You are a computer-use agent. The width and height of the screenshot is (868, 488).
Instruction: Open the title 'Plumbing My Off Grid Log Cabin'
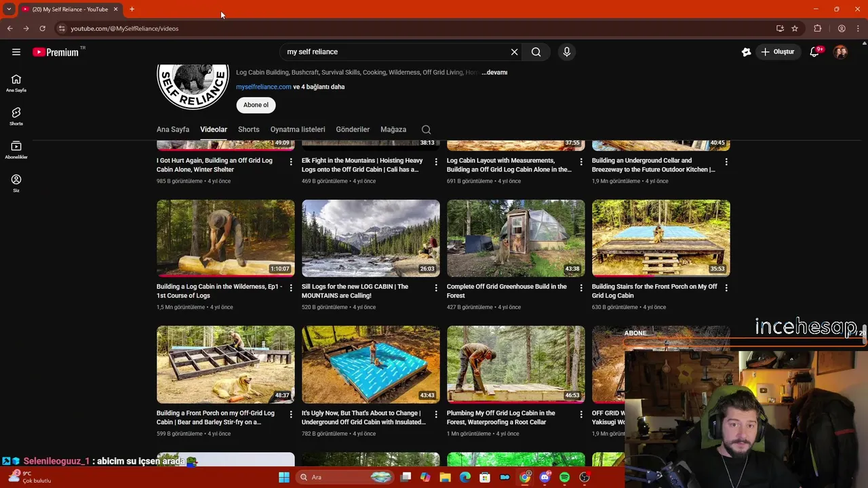coord(501,418)
